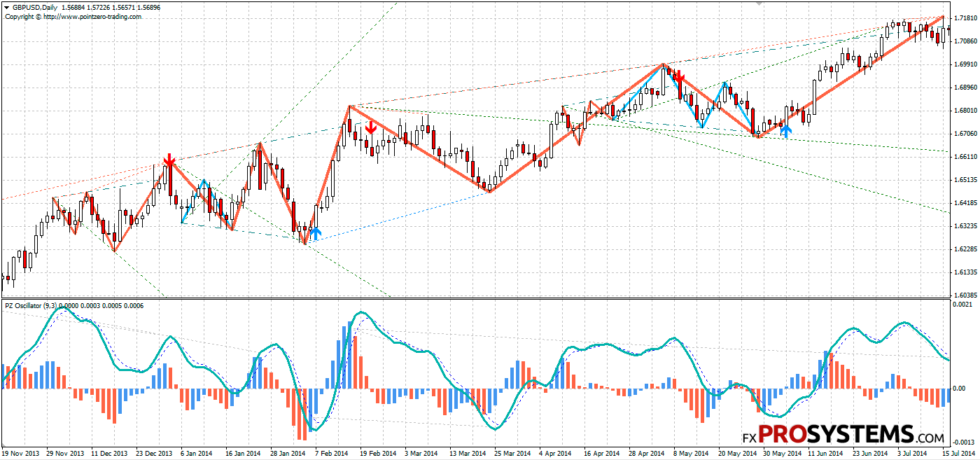Click the 11 Dec 2013 date label
The image size is (980, 460).
(x=110, y=454)
